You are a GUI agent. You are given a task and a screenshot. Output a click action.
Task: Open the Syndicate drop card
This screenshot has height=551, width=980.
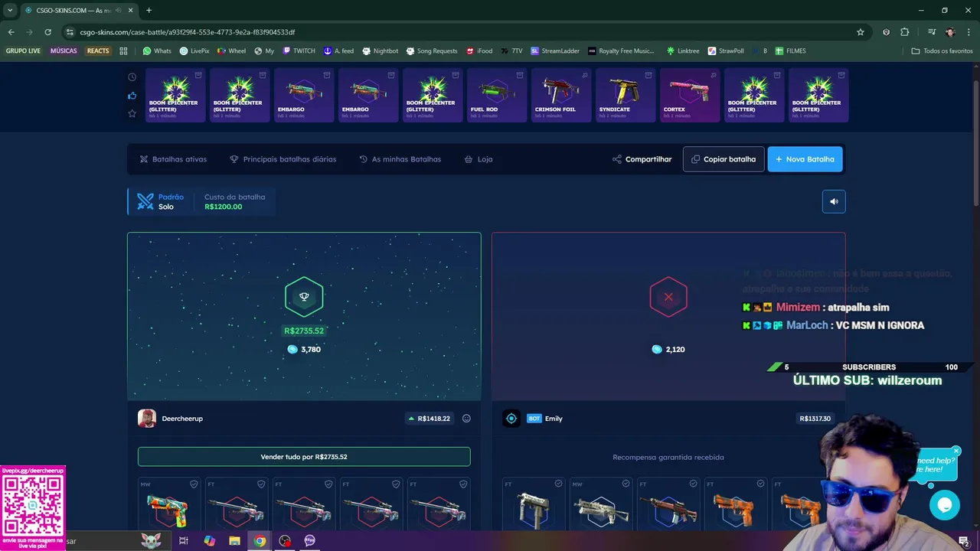tap(626, 95)
